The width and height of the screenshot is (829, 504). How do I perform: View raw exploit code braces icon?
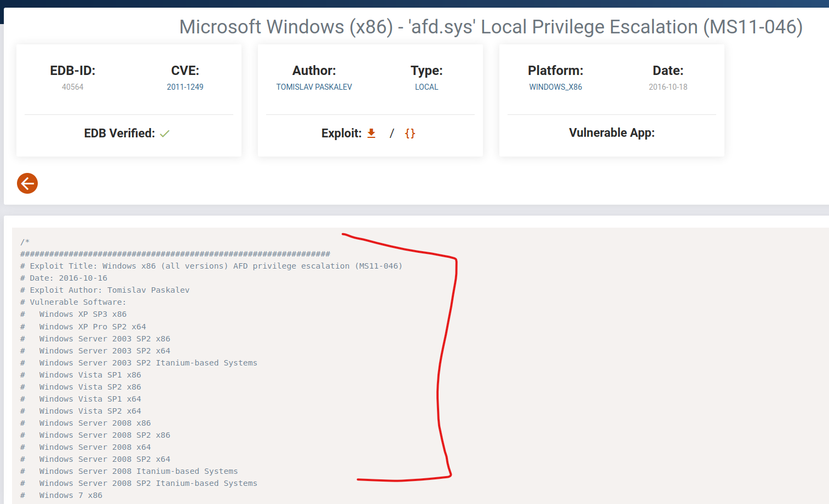click(x=410, y=133)
